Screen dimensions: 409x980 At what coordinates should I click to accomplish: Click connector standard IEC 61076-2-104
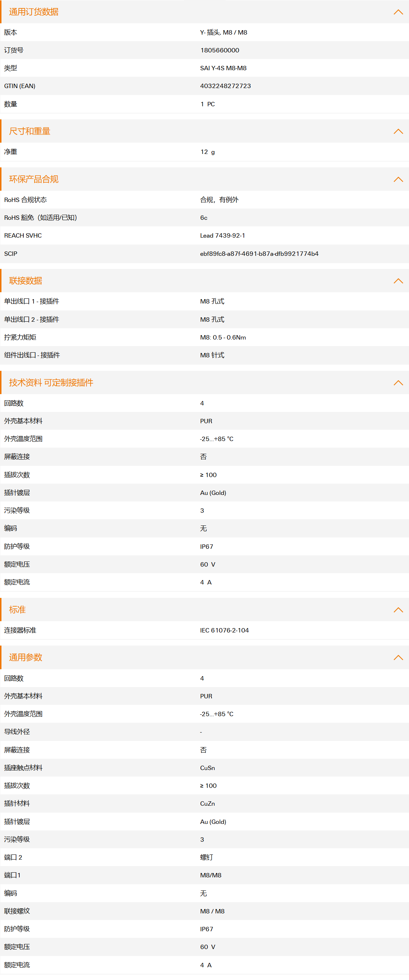point(225,630)
